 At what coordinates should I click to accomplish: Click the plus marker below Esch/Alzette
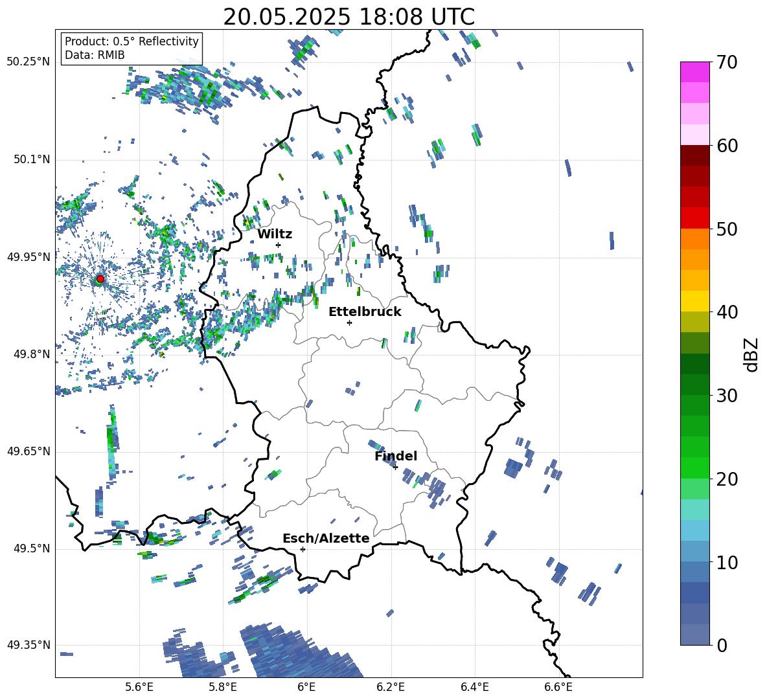click(x=303, y=549)
